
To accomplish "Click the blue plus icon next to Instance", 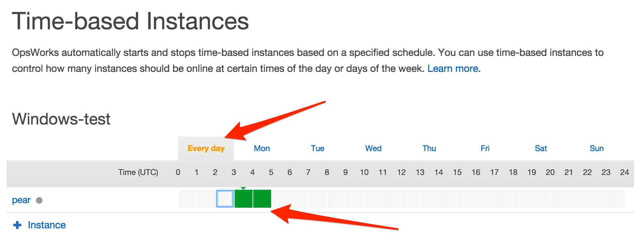I will coord(17,225).
